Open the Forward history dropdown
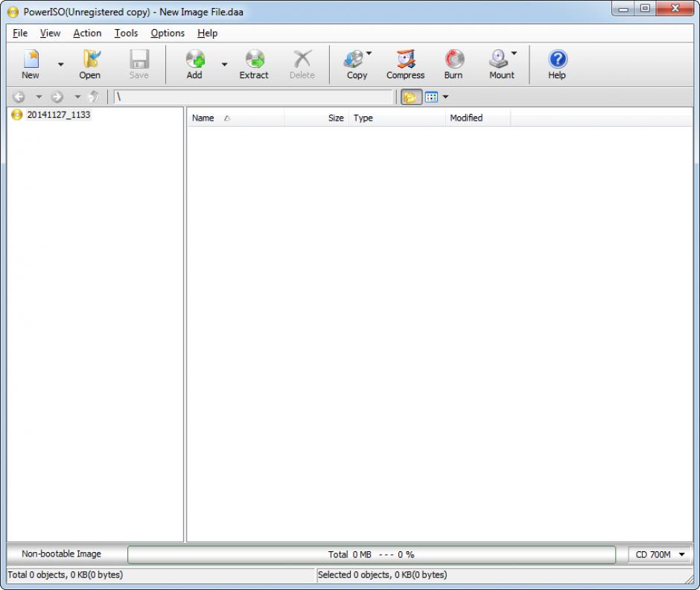This screenshot has width=700, height=590. coord(77,97)
